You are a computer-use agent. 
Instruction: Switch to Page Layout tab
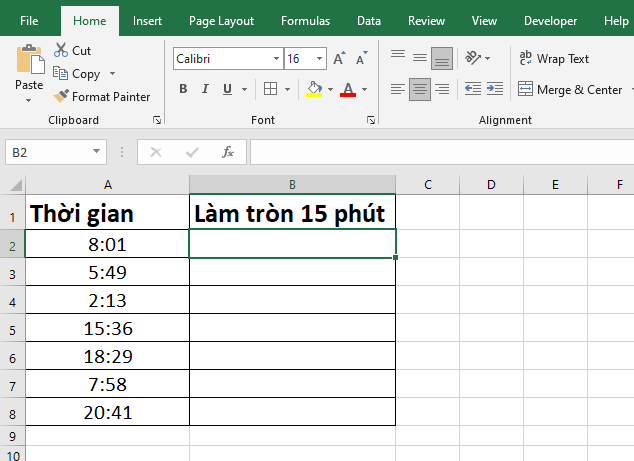[221, 21]
